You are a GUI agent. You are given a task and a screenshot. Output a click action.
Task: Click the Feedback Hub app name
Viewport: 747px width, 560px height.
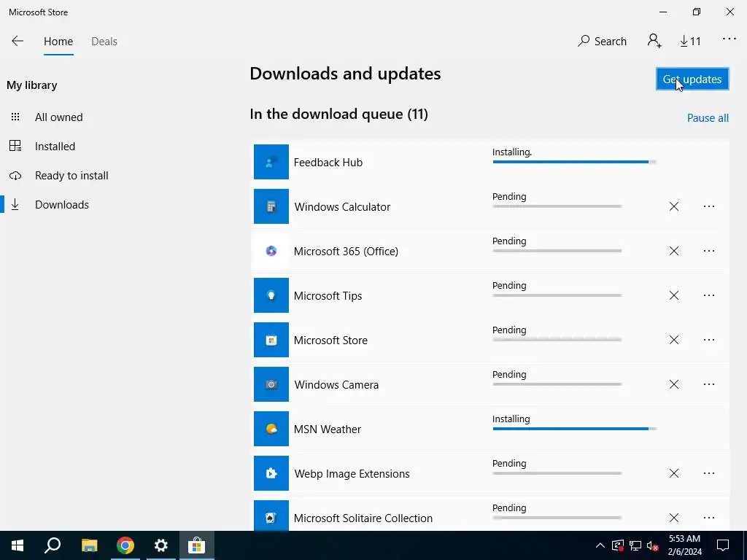328,163
